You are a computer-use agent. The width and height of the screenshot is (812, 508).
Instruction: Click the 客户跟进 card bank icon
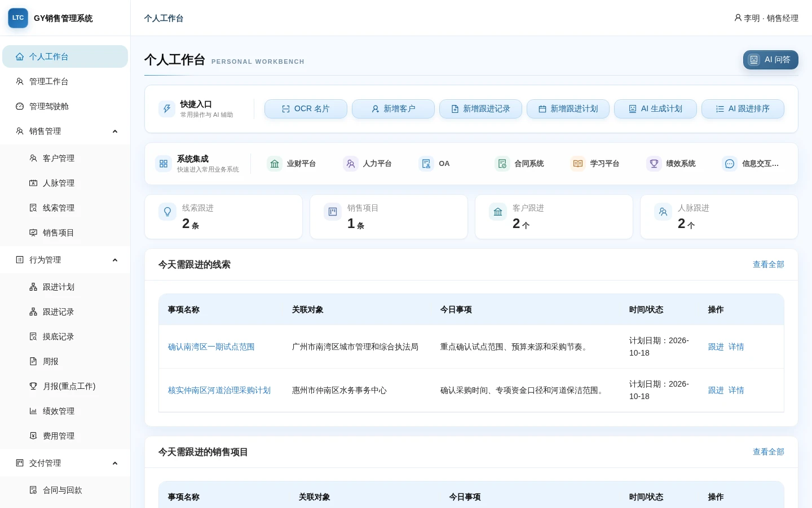(x=498, y=212)
